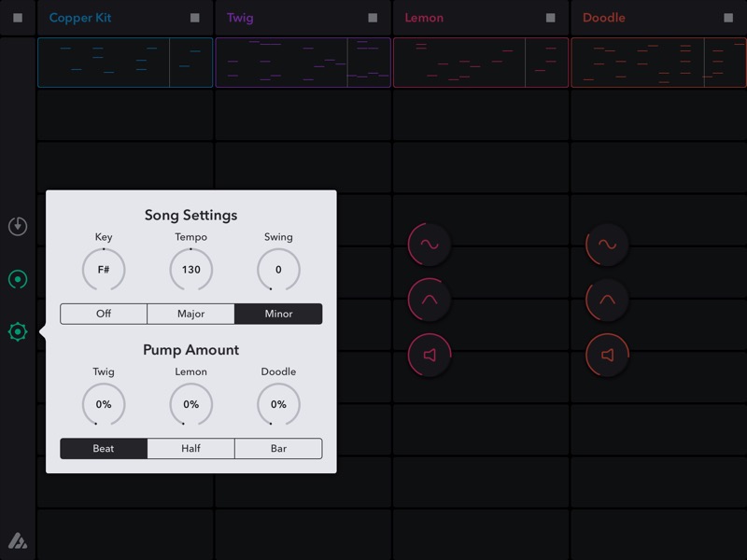
Task: Close Song Settings via the gear icon
Action: (18, 331)
